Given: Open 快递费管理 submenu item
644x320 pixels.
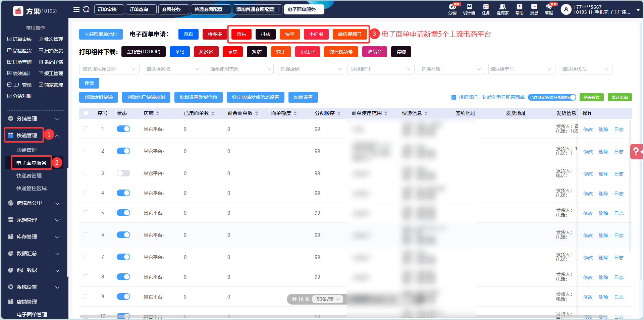Looking at the screenshot, I should (x=29, y=176).
